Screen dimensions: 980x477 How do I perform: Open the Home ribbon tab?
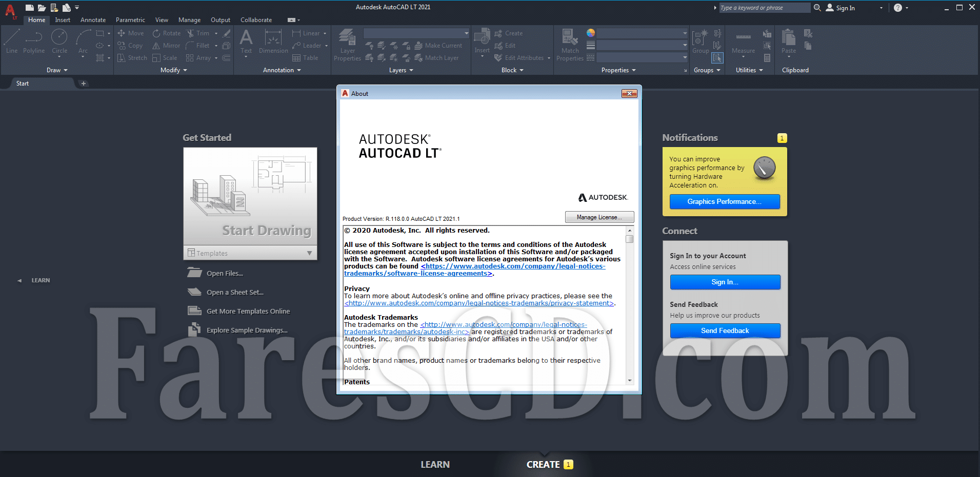36,20
